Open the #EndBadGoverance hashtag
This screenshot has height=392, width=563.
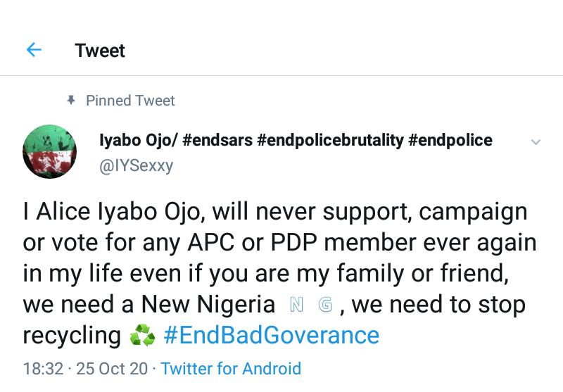271,335
